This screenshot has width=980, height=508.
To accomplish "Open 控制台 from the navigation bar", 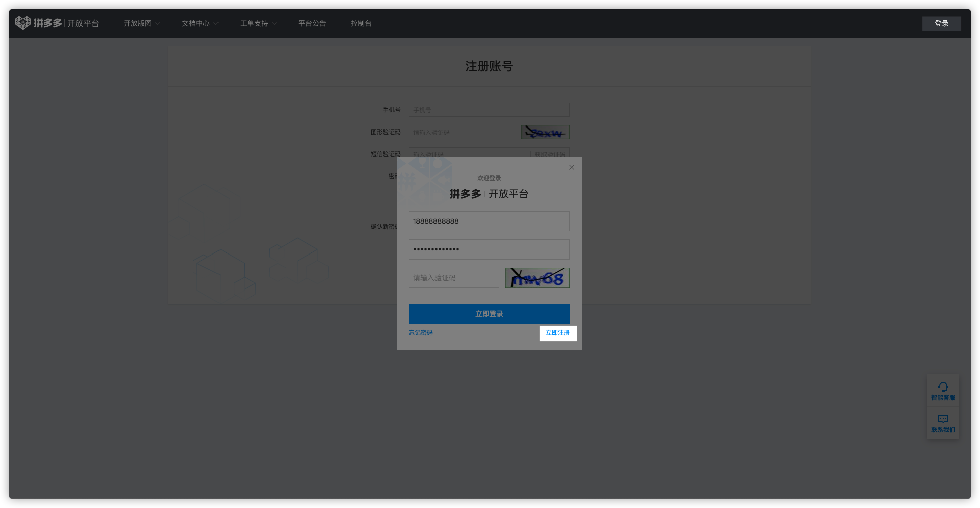I will click(361, 23).
